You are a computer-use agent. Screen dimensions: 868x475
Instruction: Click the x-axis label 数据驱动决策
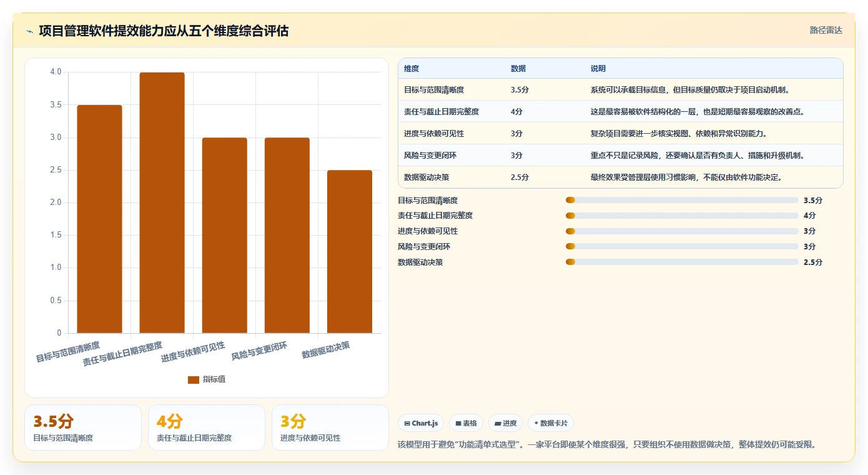325,350
